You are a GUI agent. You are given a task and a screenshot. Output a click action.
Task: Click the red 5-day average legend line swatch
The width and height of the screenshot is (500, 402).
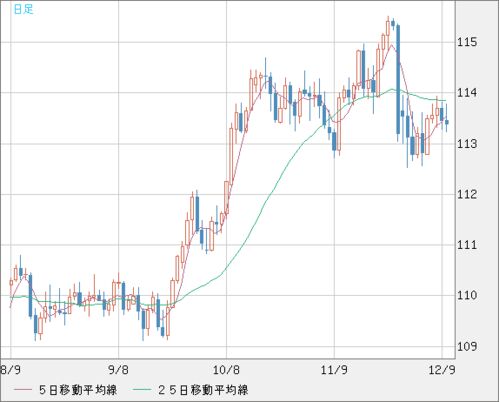23,390
